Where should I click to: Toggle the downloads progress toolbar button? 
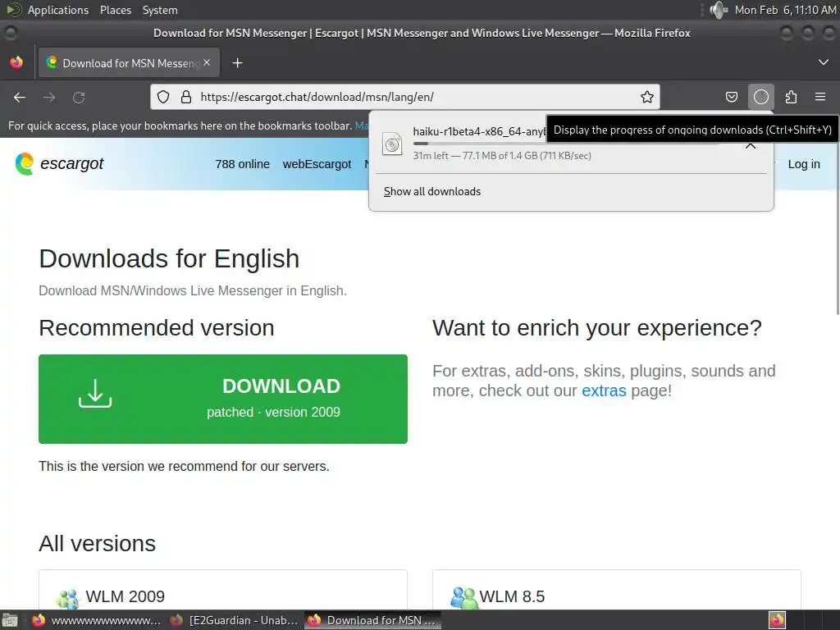760,97
